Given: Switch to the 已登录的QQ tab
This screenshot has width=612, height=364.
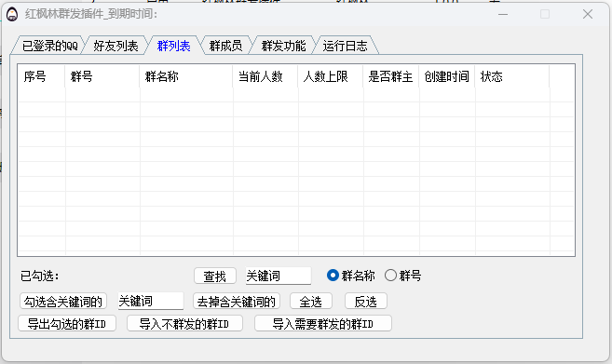Looking at the screenshot, I should click(49, 46).
